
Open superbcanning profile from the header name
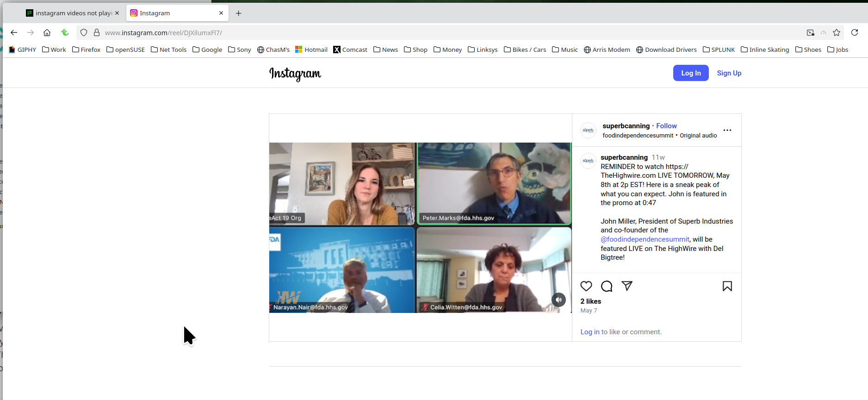[x=626, y=126]
